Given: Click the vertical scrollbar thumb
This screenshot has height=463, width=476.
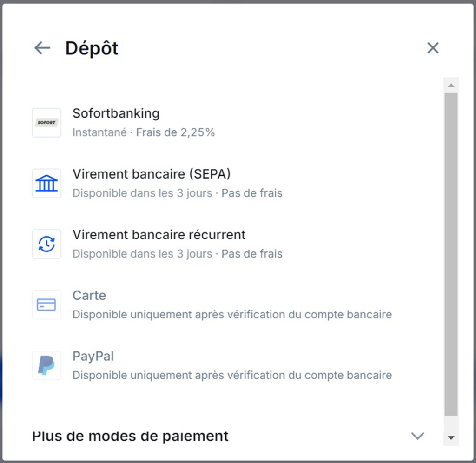Looking at the screenshot, I should 451,254.
